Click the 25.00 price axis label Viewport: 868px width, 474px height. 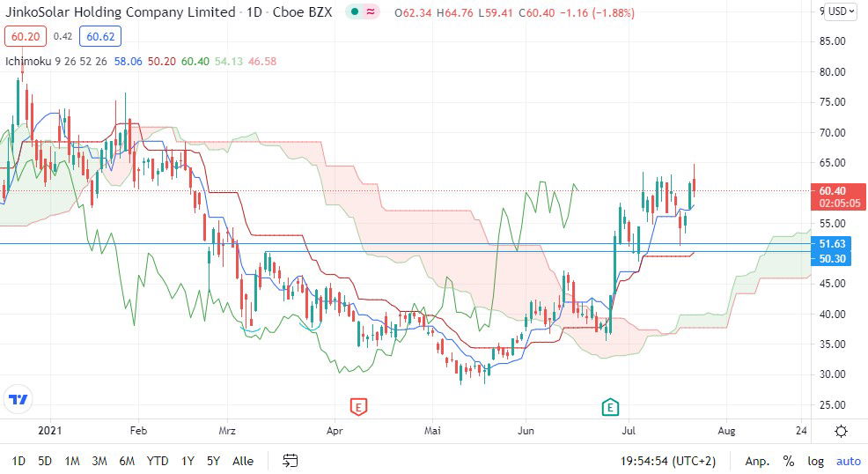pos(832,404)
